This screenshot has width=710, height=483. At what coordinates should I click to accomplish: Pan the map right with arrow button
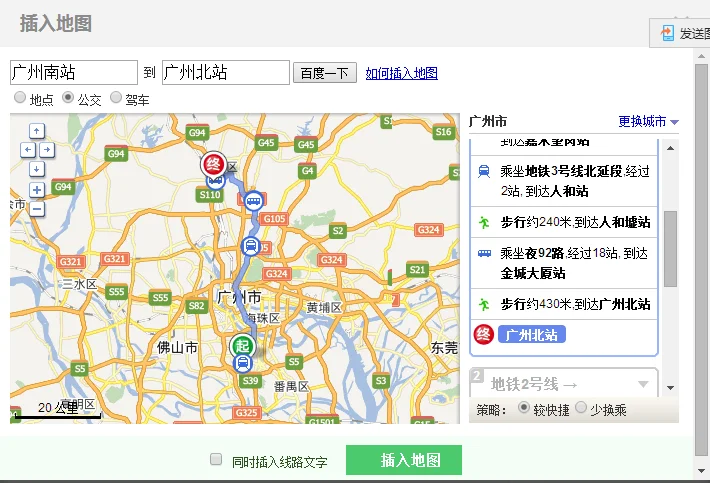coord(47,150)
